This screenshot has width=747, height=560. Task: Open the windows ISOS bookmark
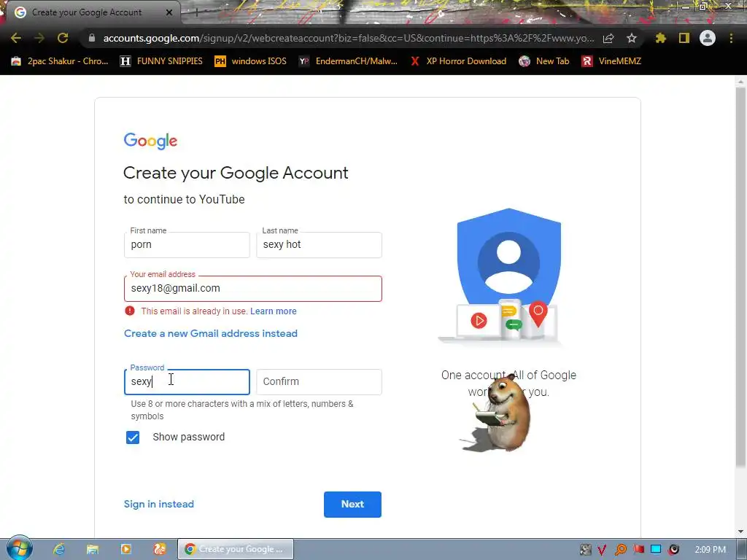tap(251, 61)
